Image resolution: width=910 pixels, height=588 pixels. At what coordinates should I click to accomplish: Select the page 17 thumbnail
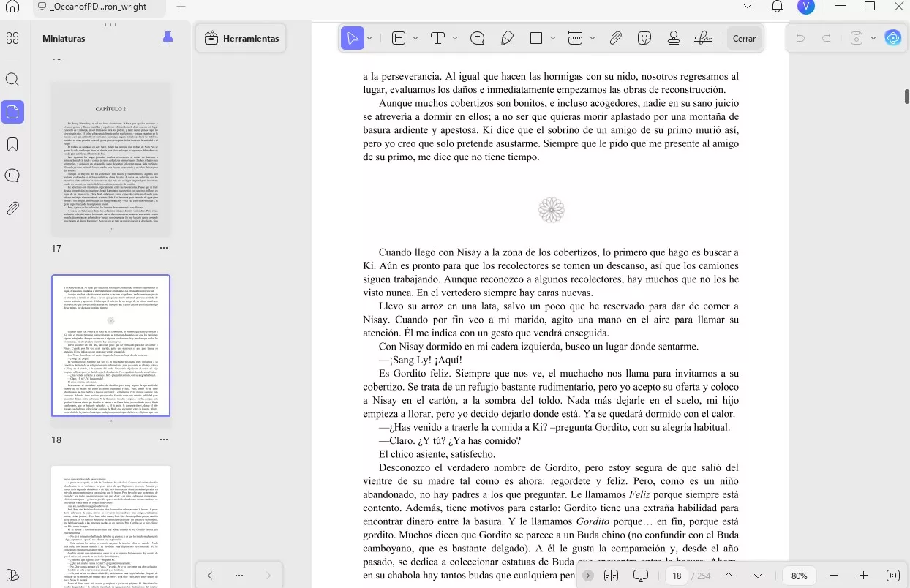click(x=110, y=159)
